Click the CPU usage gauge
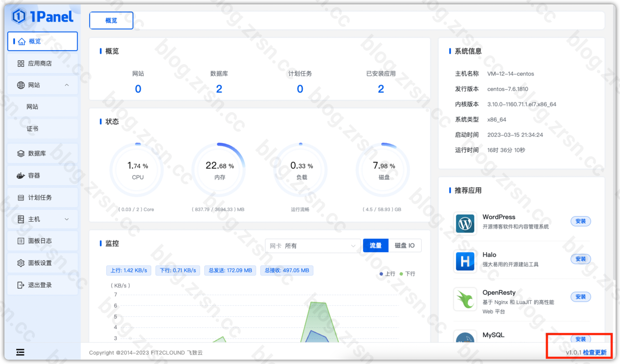 point(137,169)
